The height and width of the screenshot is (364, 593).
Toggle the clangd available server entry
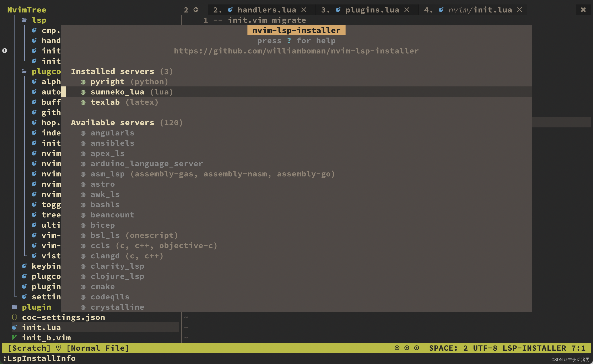coord(105,256)
